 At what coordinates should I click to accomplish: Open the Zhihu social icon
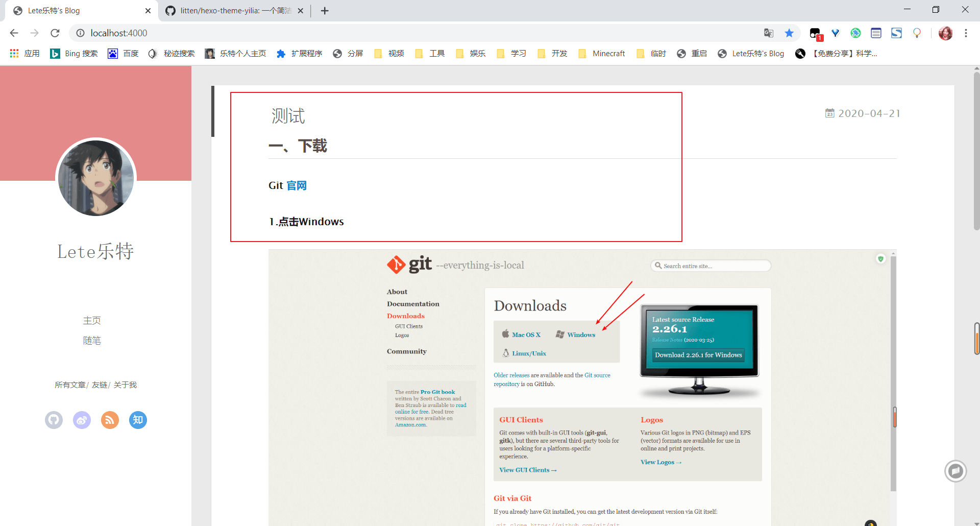click(x=138, y=420)
